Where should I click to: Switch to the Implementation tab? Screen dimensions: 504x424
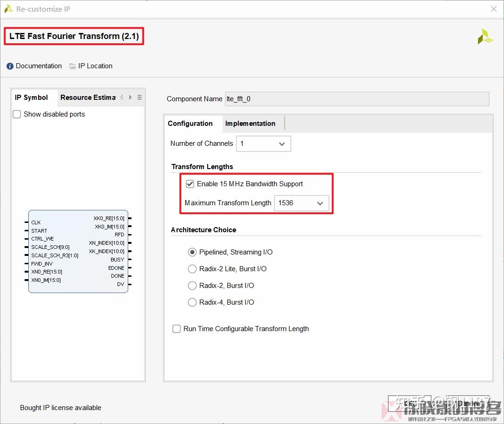[250, 124]
